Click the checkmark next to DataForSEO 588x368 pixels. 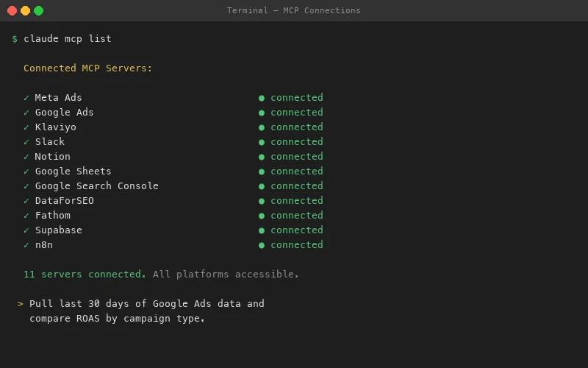coord(26,201)
